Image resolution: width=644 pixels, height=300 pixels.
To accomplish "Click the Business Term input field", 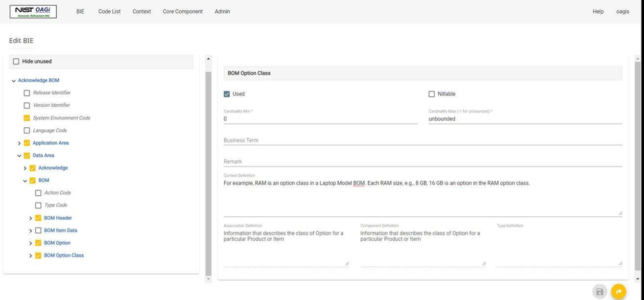I will tap(423, 140).
